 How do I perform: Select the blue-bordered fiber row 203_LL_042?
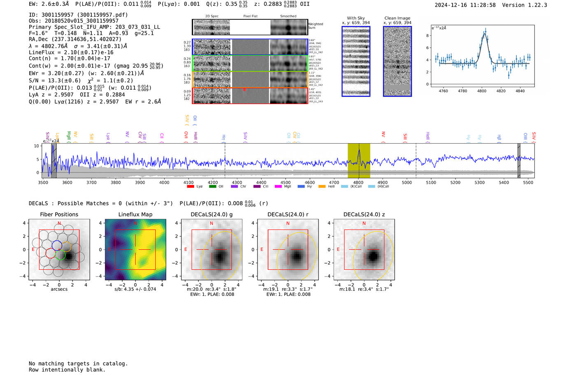(x=250, y=47)
